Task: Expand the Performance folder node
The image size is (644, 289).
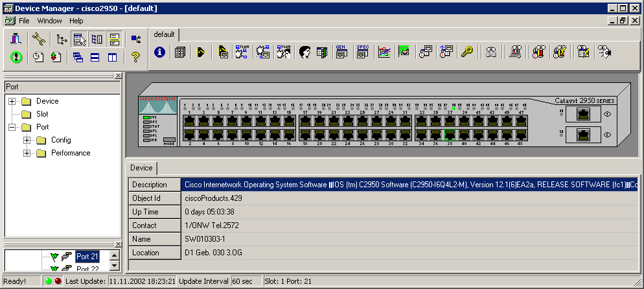Action: click(x=27, y=153)
